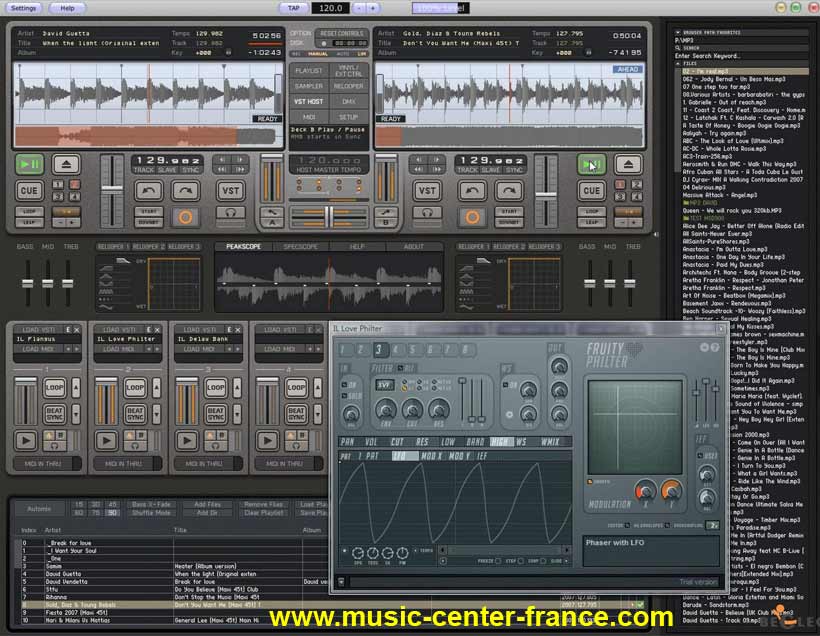Click LOAD MIDI on empty VST slot 4
This screenshot has height=636, width=820.
point(280,348)
